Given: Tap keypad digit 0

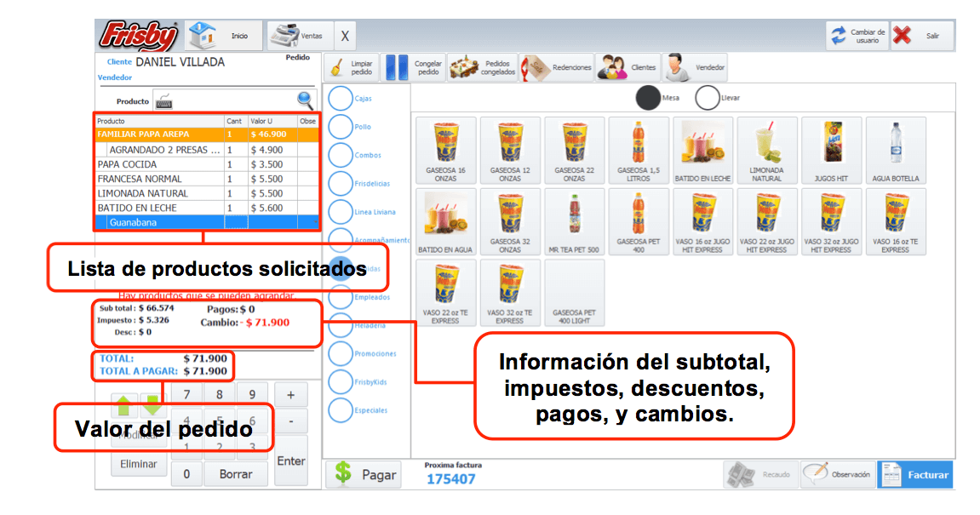Looking at the screenshot, I should pyautogui.click(x=186, y=474).
